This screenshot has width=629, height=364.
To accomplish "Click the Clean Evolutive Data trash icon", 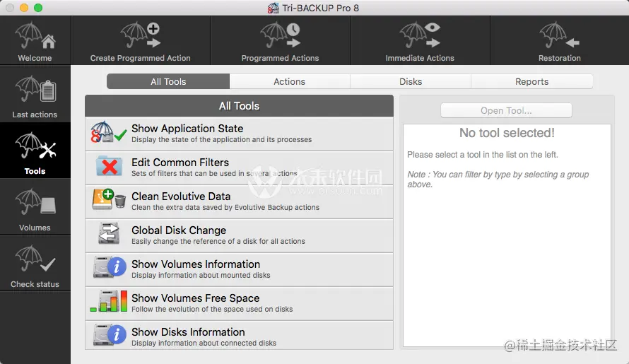I will (x=109, y=199).
